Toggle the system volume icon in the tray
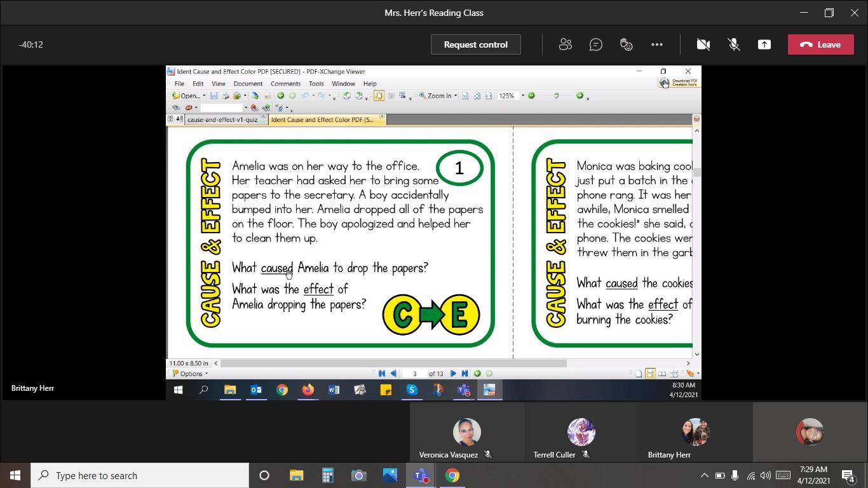 point(766,475)
